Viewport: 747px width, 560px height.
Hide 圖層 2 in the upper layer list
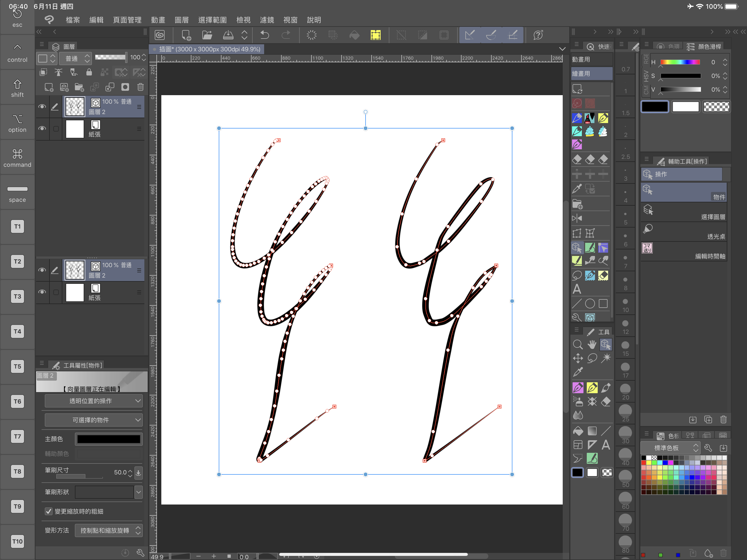(42, 107)
